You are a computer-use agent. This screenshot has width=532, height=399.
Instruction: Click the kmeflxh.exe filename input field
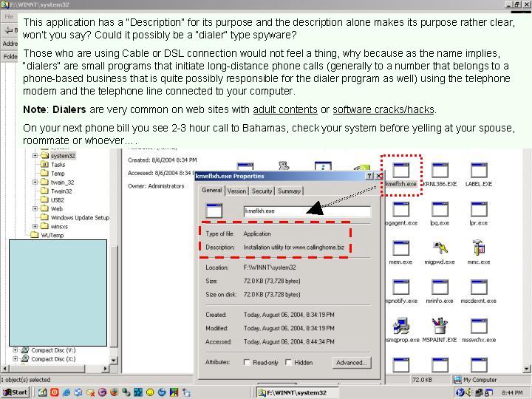click(307, 211)
